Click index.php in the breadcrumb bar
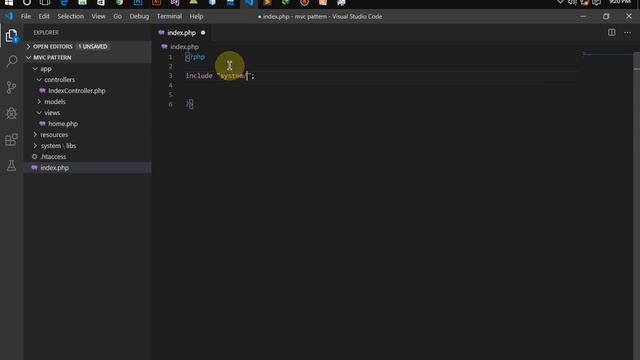 click(x=184, y=47)
